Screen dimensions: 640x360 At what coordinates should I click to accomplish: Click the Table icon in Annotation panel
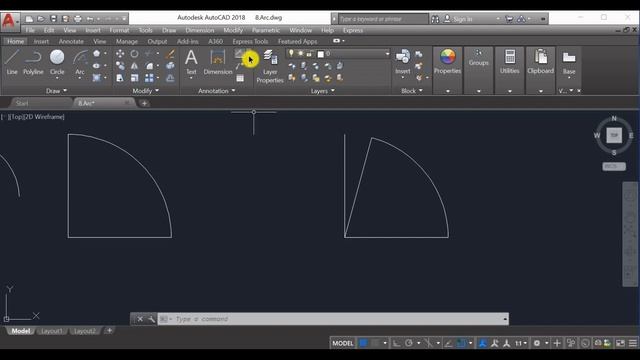[x=240, y=78]
